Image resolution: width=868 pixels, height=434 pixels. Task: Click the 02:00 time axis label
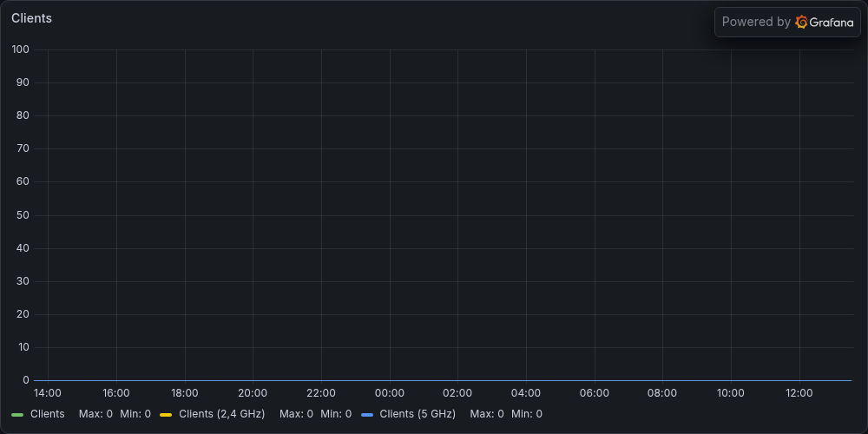(457, 393)
